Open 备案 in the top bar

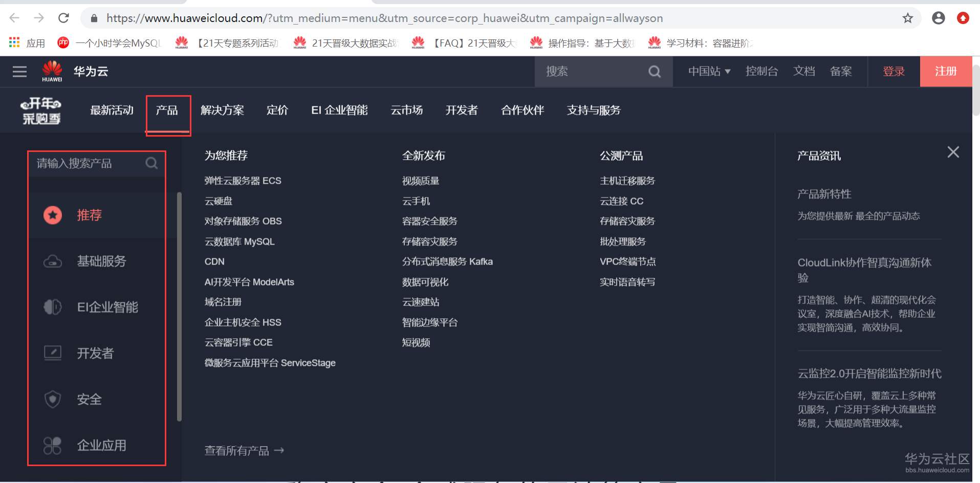[841, 72]
